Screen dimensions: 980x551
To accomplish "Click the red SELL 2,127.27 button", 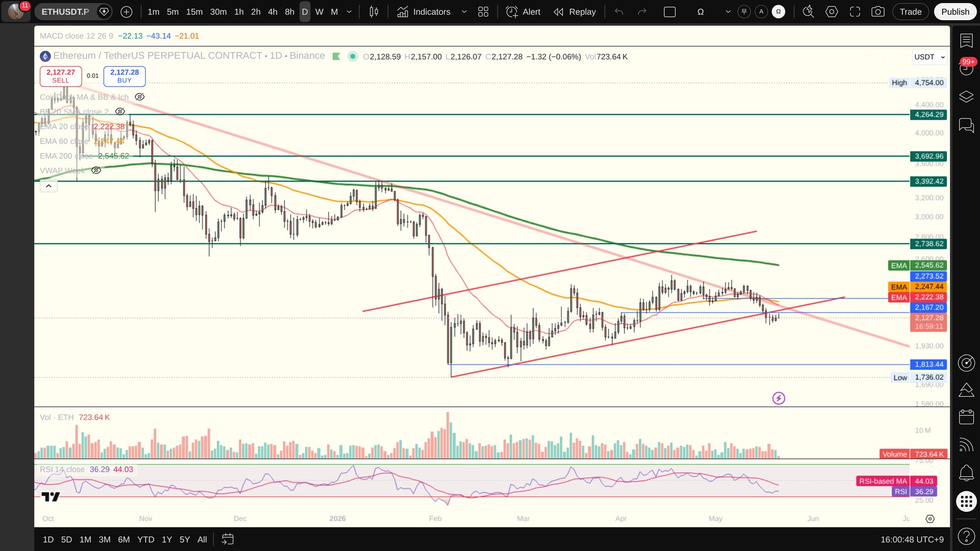I will point(61,76).
